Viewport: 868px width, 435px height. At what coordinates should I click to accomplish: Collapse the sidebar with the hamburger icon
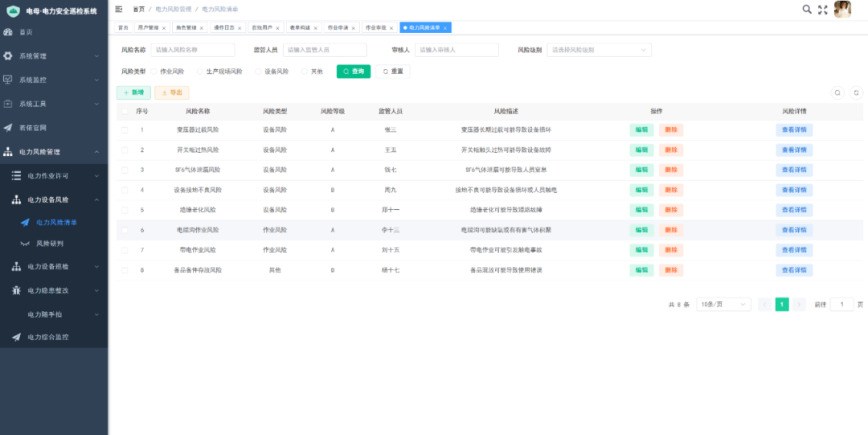point(118,9)
